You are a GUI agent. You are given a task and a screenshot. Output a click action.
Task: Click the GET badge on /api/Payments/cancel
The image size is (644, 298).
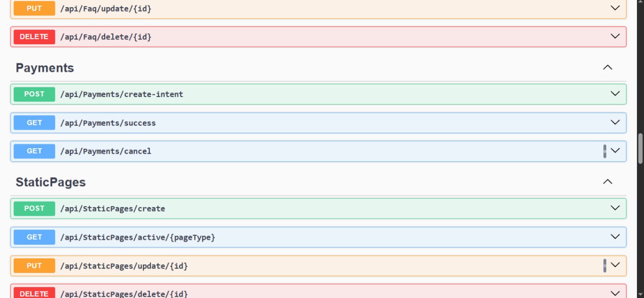(x=34, y=151)
